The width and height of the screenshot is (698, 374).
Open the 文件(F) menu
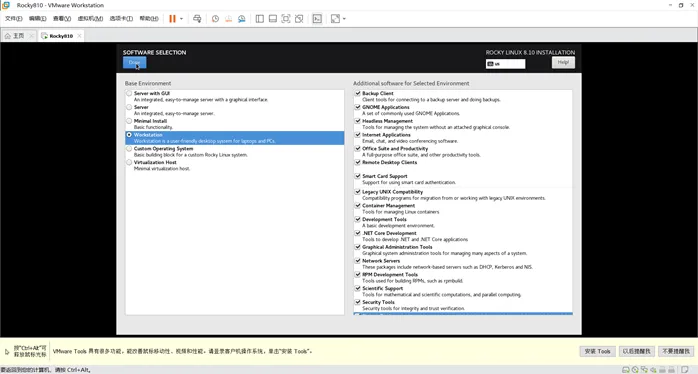pyautogui.click(x=13, y=19)
